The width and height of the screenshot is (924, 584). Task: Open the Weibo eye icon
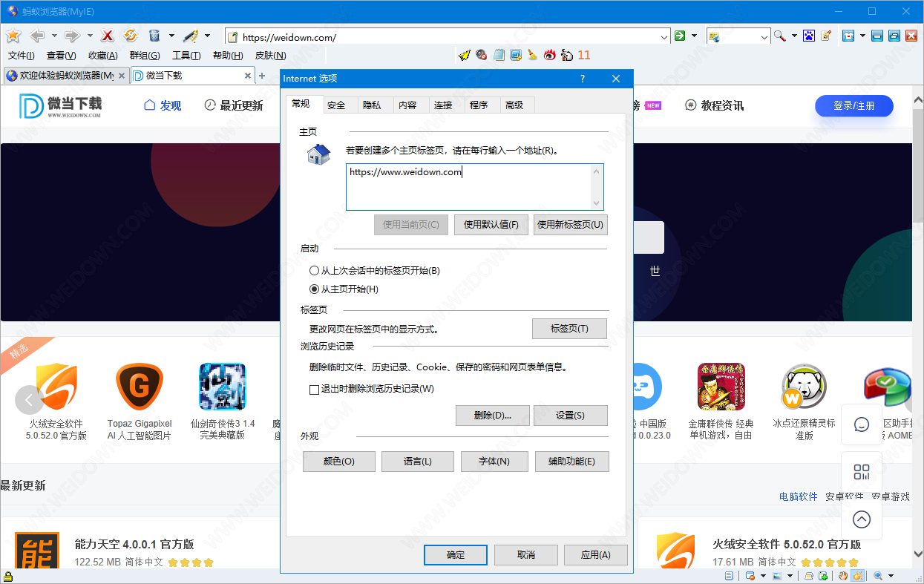tap(550, 55)
